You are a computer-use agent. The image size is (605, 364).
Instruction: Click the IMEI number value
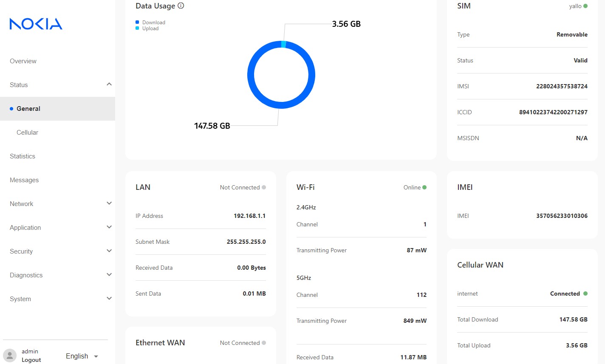point(562,216)
